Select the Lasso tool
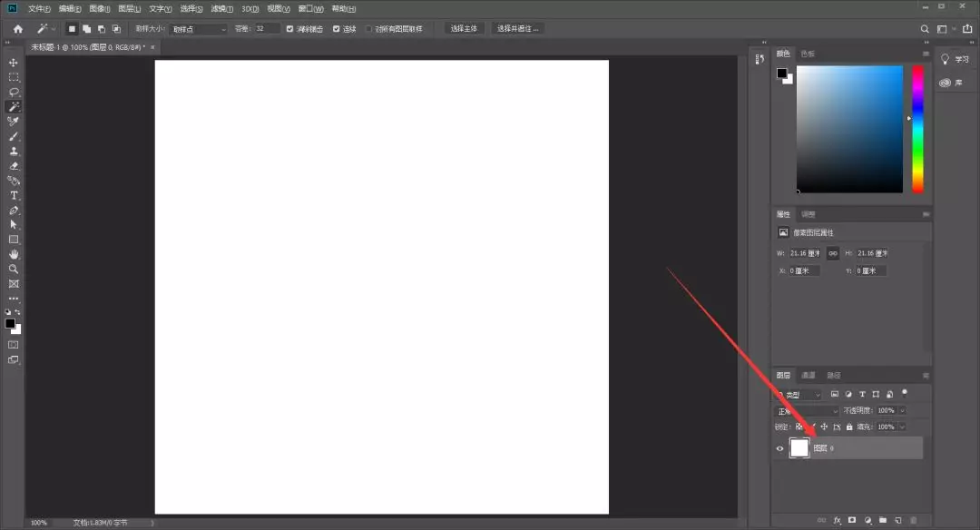This screenshot has width=980, height=530. (x=14, y=92)
